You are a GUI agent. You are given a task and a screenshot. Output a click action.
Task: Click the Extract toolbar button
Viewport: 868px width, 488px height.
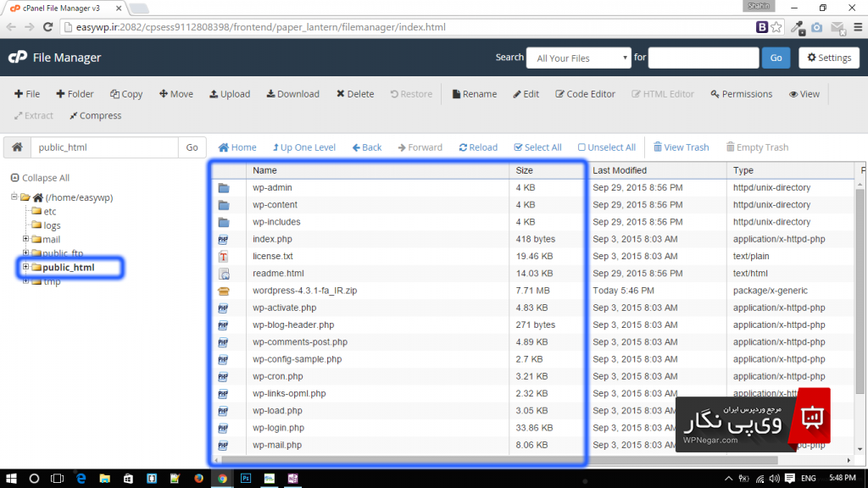coord(34,115)
